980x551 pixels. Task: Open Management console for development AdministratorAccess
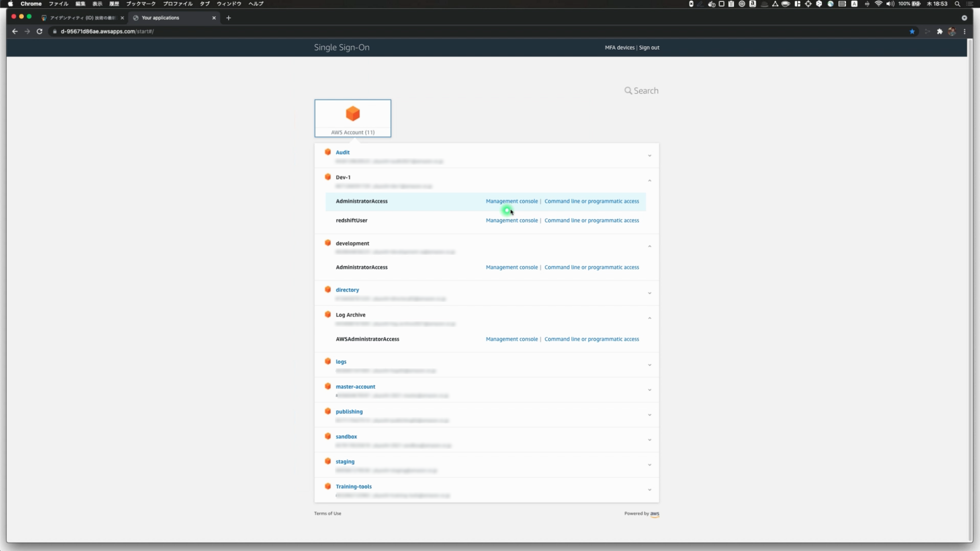(x=512, y=267)
